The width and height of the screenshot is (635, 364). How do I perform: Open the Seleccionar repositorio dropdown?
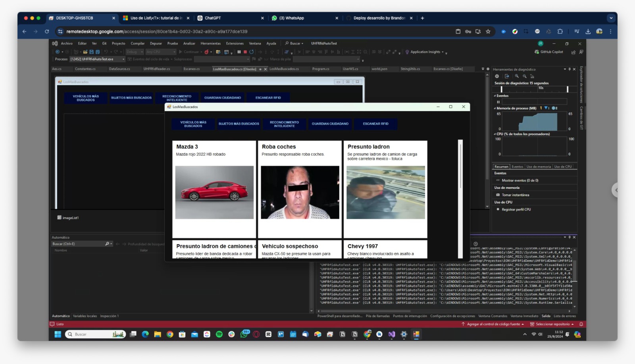(552, 324)
